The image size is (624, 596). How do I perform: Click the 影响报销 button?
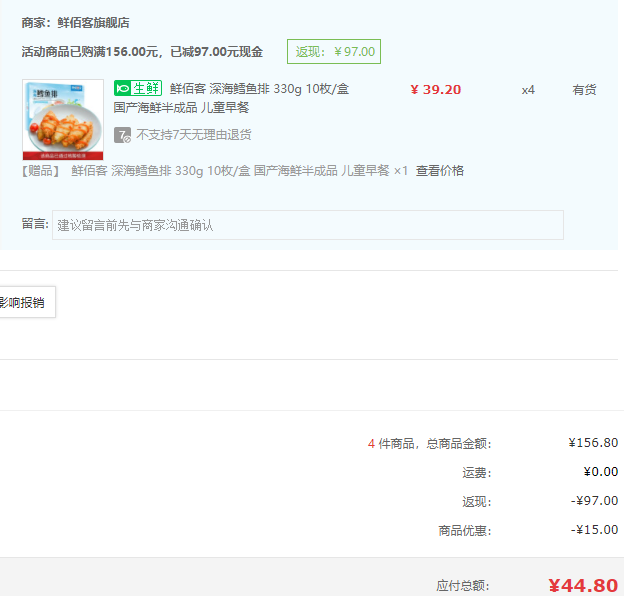pyautogui.click(x=25, y=302)
